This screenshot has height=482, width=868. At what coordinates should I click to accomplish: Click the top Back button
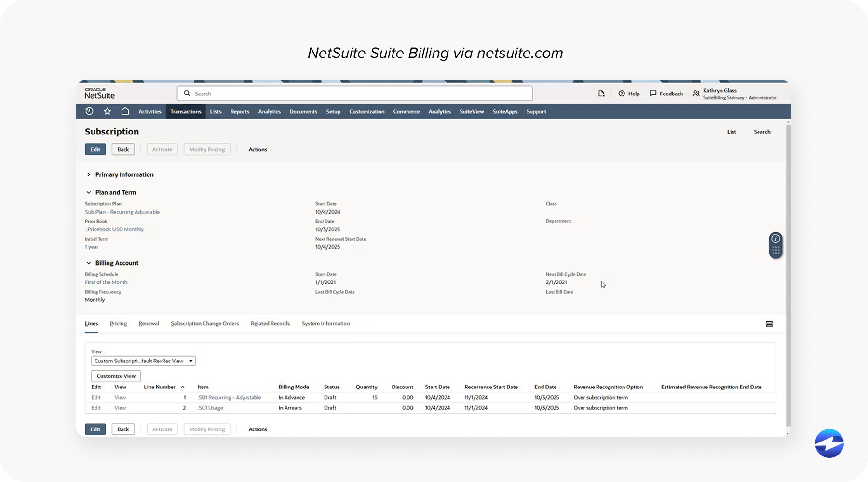pyautogui.click(x=123, y=149)
